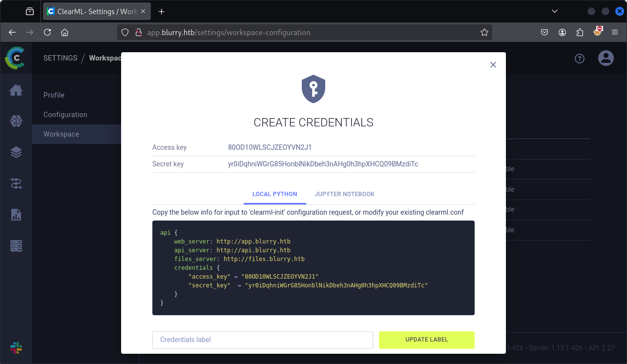Image resolution: width=627 pixels, height=364 pixels.
Task: Close the Create Credentials dialog
Action: pyautogui.click(x=493, y=65)
